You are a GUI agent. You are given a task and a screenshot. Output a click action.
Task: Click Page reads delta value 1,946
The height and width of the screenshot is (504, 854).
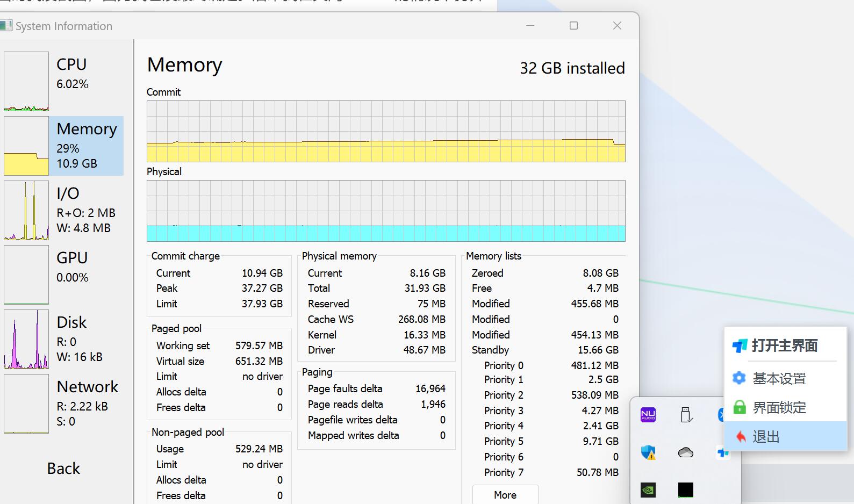[433, 405]
